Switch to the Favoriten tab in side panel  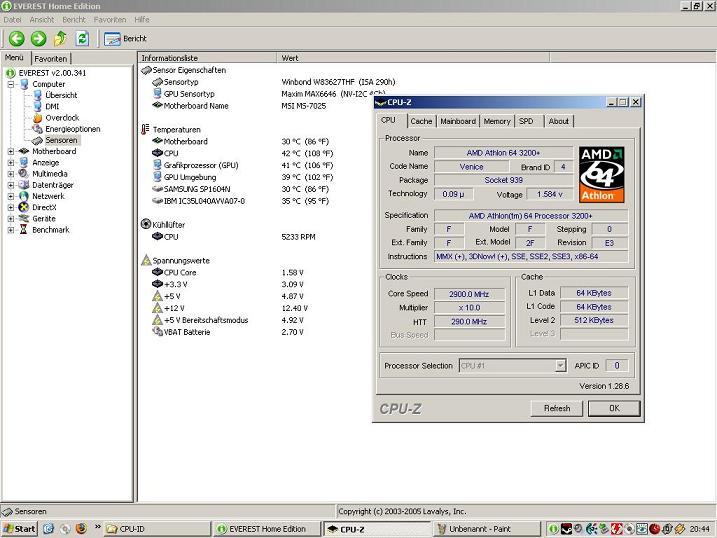[x=51, y=59]
